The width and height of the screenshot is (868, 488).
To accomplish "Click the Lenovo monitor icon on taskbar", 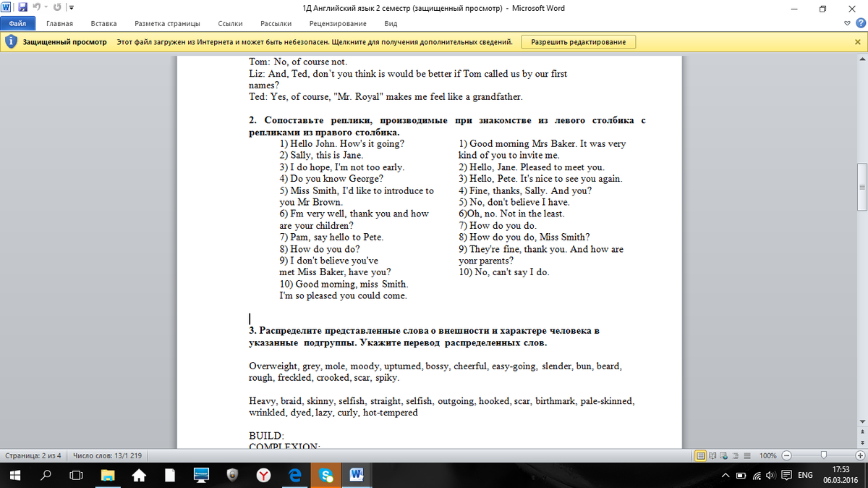I will [201, 475].
